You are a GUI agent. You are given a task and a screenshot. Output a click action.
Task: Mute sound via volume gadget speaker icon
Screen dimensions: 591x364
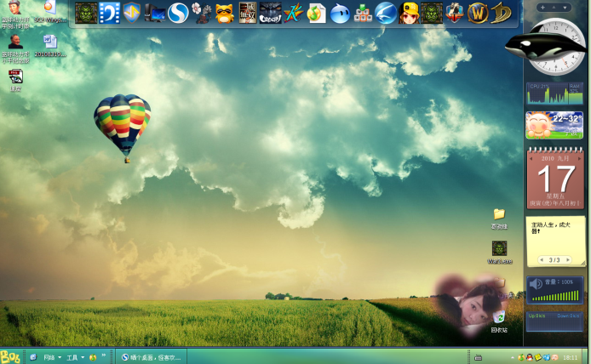535,283
